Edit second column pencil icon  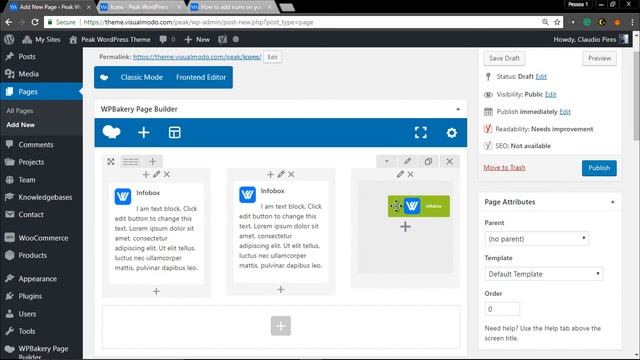pos(281,174)
